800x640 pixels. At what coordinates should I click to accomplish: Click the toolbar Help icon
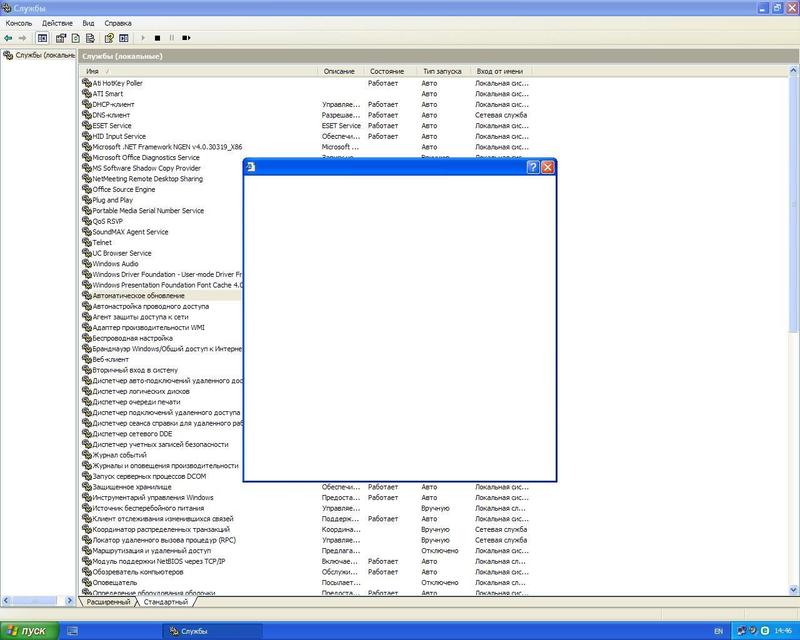coord(109,38)
